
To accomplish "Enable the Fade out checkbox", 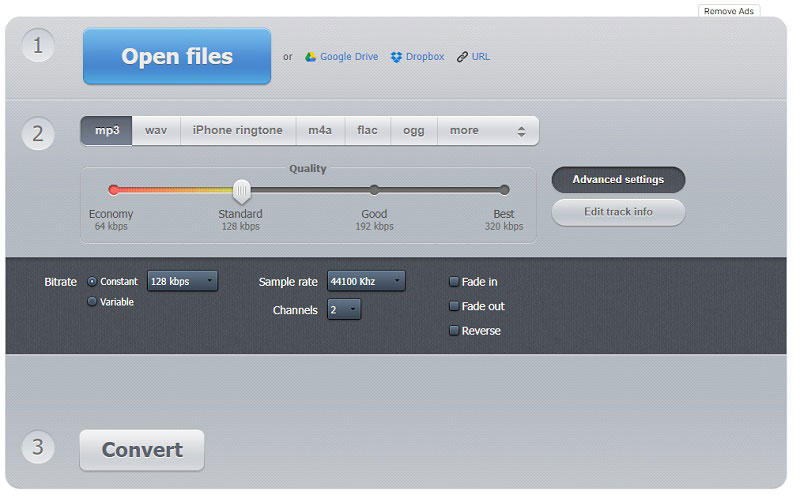I will [454, 306].
